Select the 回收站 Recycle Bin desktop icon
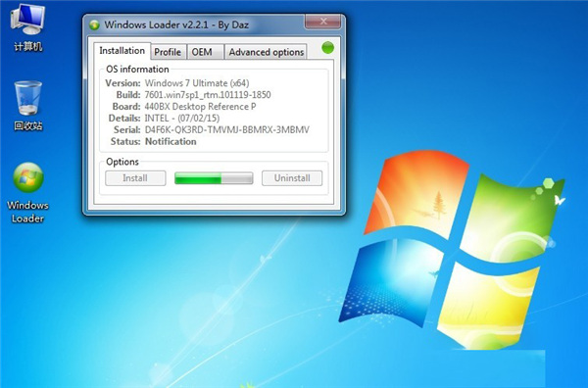 point(28,106)
